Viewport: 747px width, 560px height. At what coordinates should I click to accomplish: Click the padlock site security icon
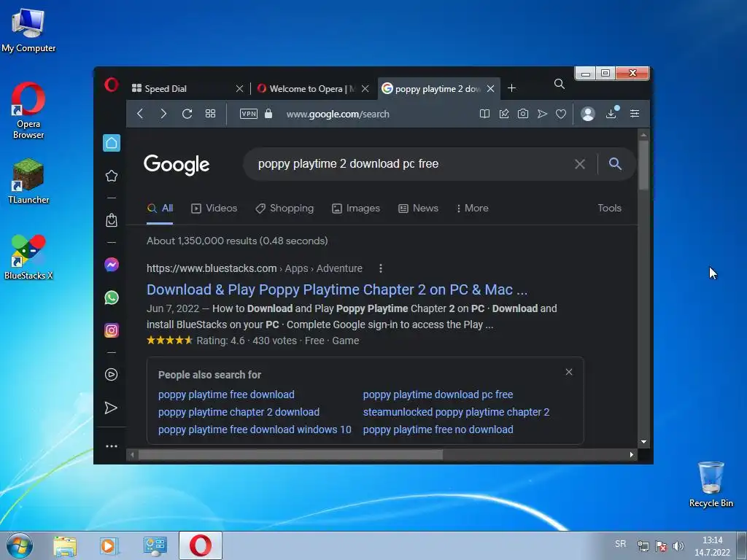268,113
